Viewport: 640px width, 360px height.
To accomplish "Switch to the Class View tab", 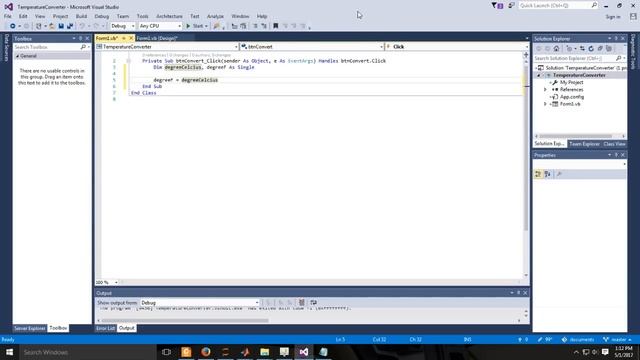I will 614,144.
